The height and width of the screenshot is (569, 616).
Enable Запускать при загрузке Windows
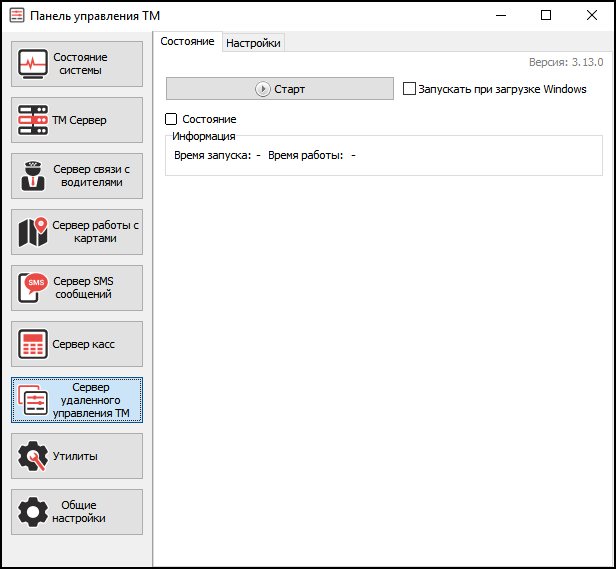click(x=409, y=89)
